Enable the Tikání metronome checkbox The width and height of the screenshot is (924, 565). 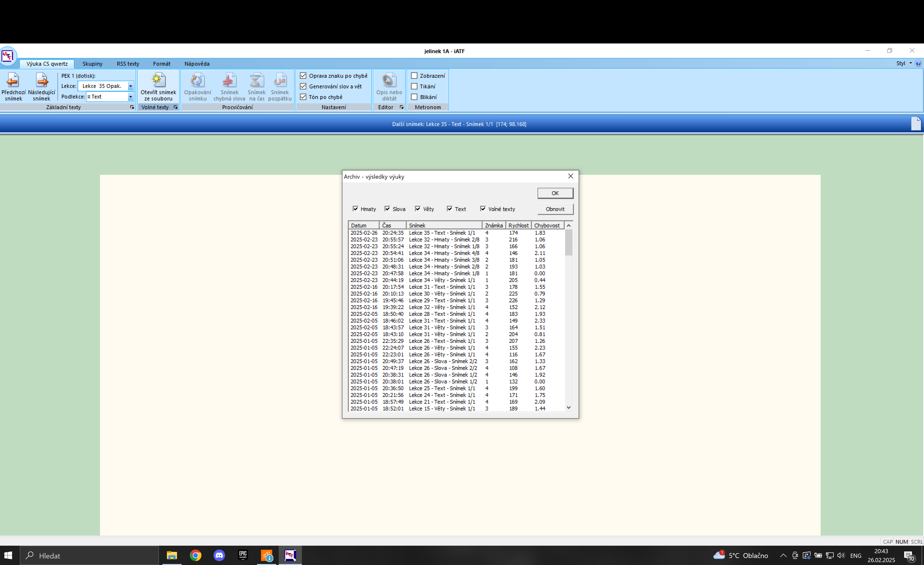tap(414, 86)
